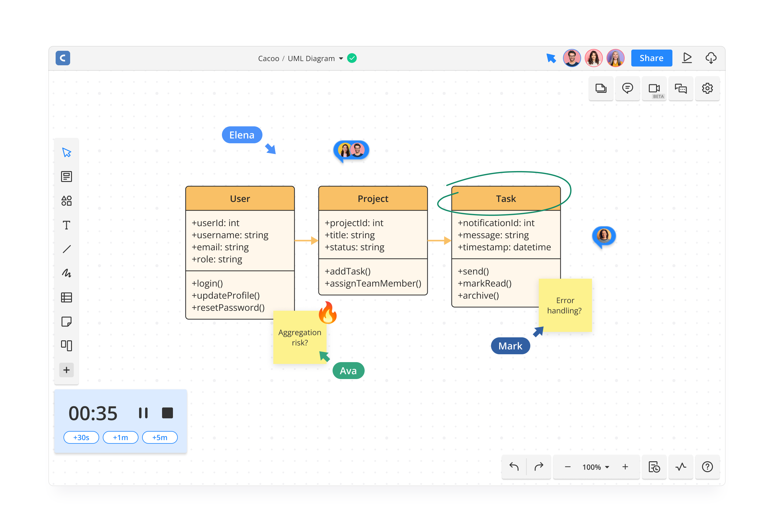Pause the running timer
Screen dimensions: 774x532
point(143,413)
